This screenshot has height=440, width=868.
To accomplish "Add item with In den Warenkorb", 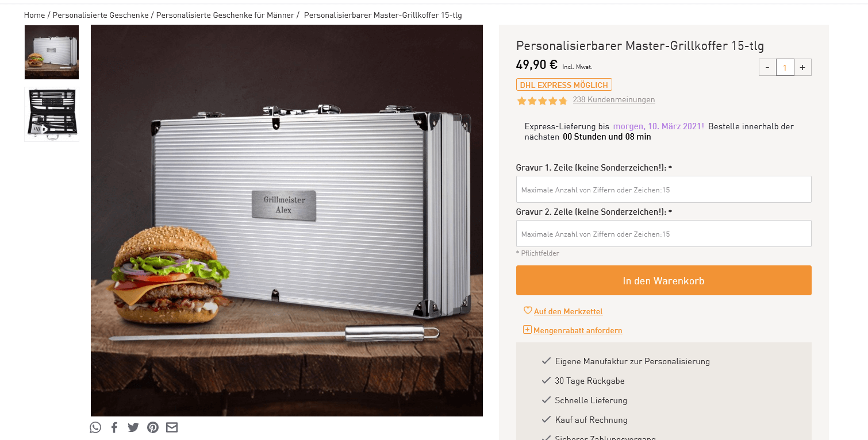I will coord(664,280).
